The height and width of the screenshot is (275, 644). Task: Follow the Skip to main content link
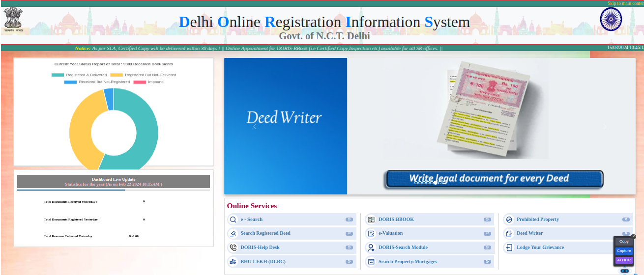click(626, 3)
